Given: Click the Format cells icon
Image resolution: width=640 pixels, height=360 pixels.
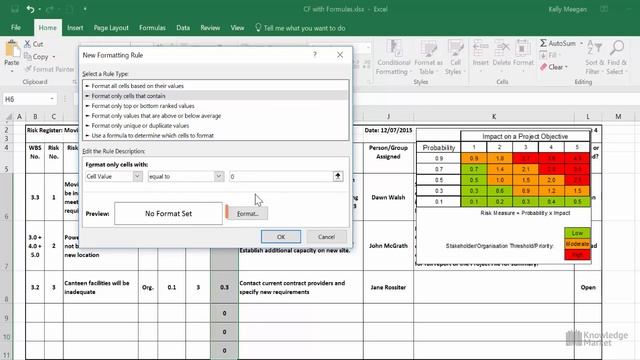Looking at the screenshot, I should [x=523, y=49].
